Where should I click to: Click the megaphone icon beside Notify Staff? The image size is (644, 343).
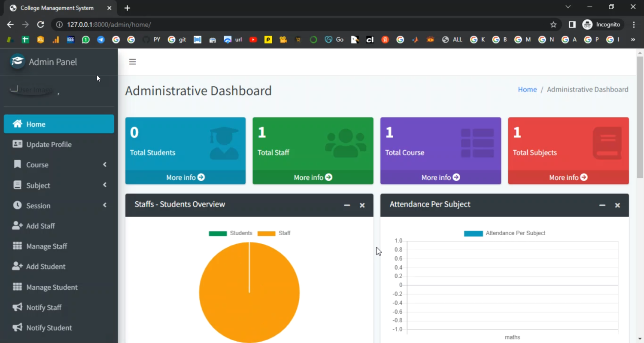[x=17, y=307]
